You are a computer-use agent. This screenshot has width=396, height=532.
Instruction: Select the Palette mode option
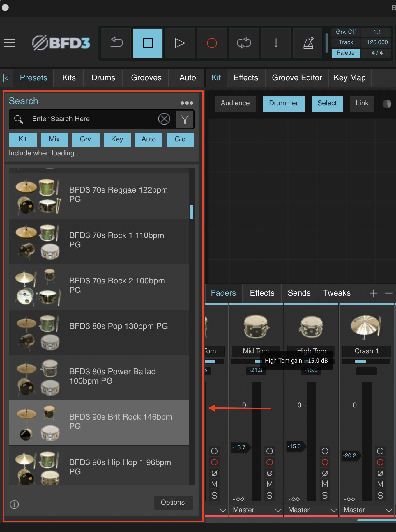pyautogui.click(x=346, y=53)
